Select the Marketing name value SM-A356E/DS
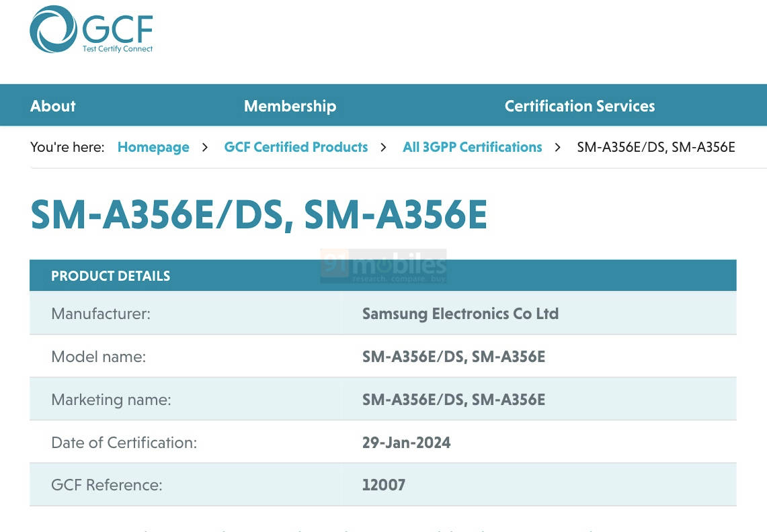The image size is (767, 532). pos(454,400)
